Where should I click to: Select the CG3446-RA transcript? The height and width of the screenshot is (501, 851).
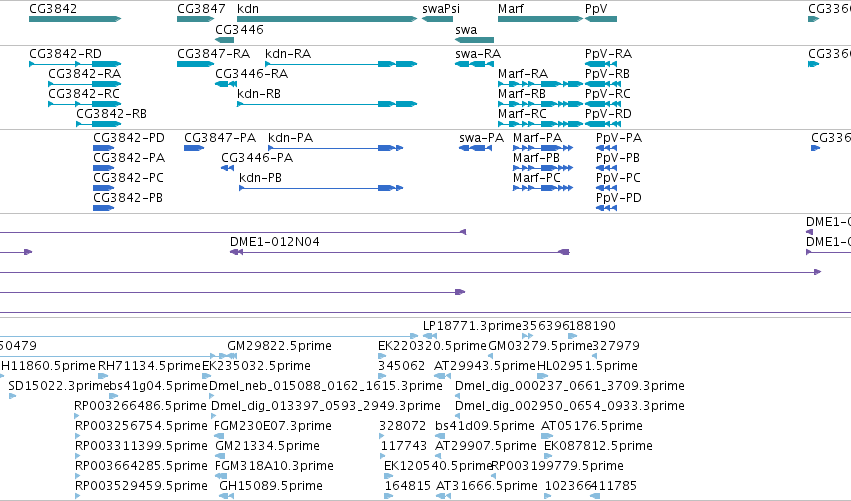(226, 84)
